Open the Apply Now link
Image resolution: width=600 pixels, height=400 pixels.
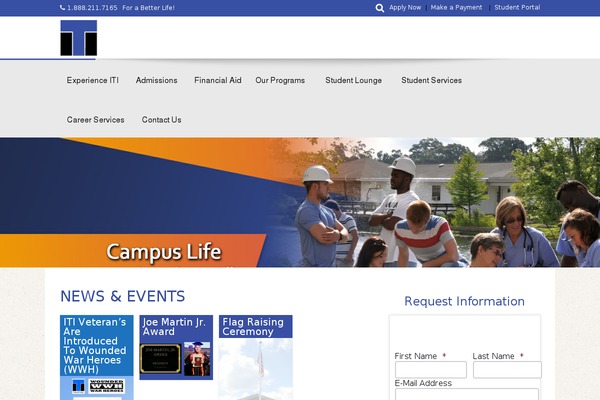pyautogui.click(x=405, y=7)
